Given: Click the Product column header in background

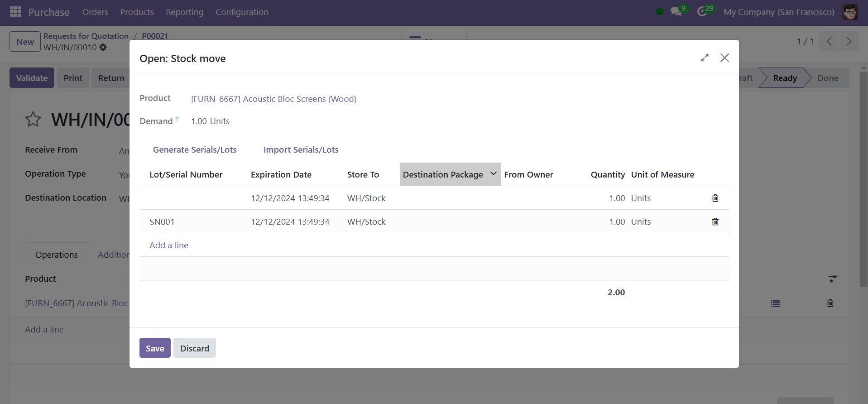Looking at the screenshot, I should (x=40, y=279).
